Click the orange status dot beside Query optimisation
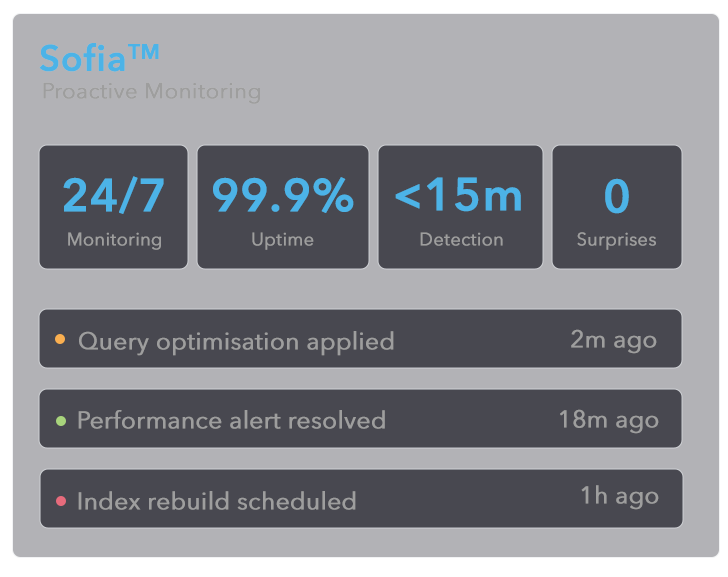Viewport: 728px width, 577px height. coord(60,339)
